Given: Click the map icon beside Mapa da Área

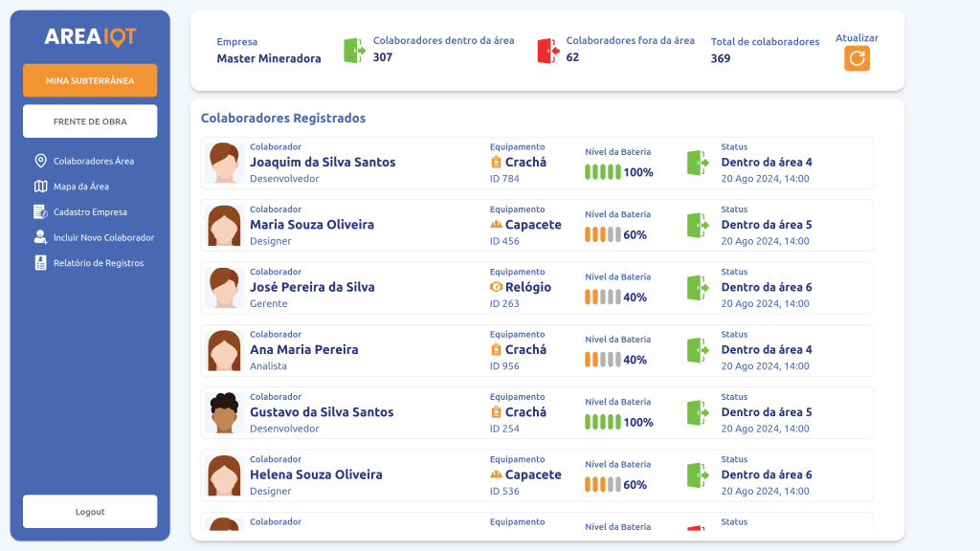Looking at the screenshot, I should tap(40, 187).
